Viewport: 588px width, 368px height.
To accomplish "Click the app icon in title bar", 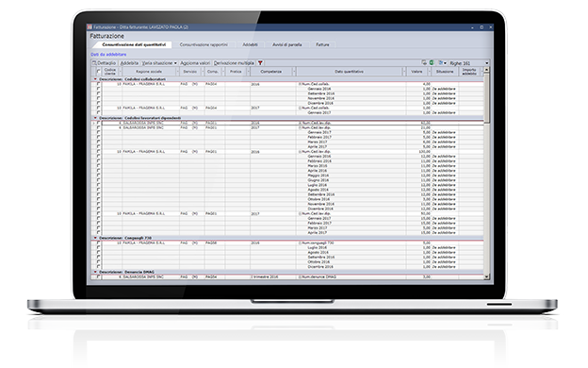I will pos(90,27).
